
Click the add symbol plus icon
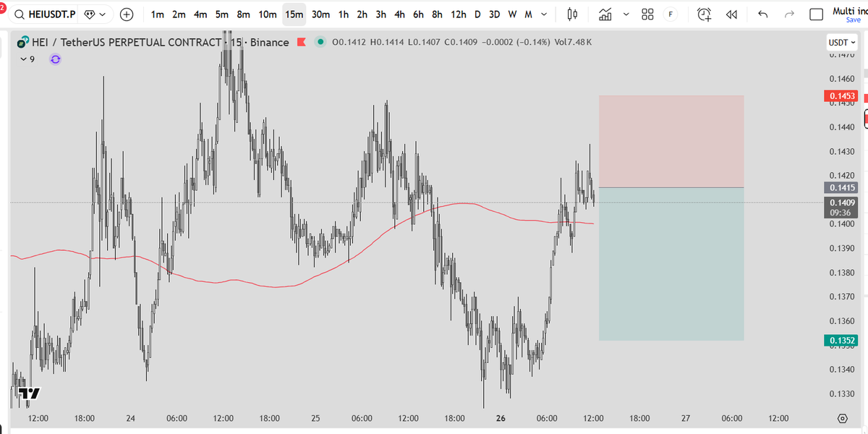pyautogui.click(x=127, y=14)
